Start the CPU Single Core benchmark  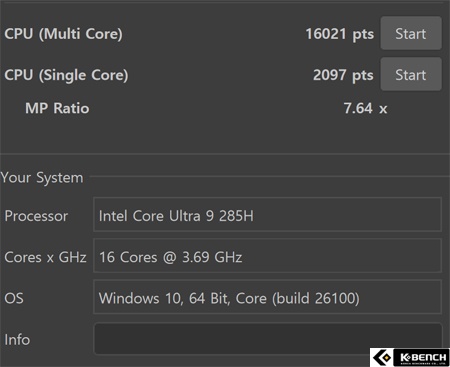(x=411, y=74)
